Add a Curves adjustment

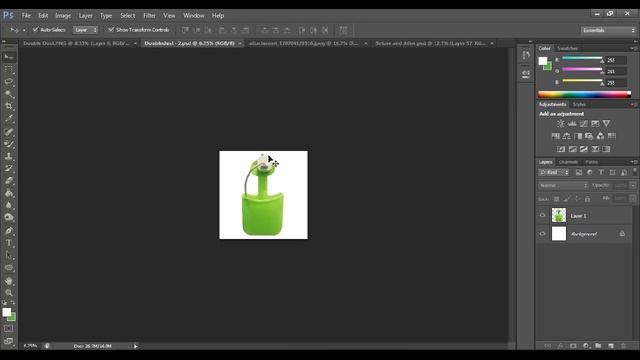coord(584,123)
